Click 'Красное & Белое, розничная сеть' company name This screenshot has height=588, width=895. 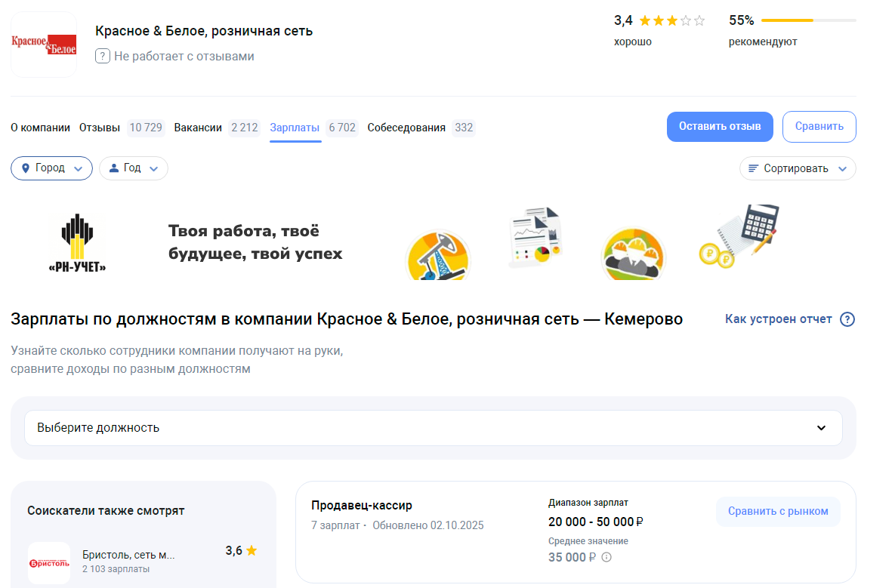pos(204,31)
